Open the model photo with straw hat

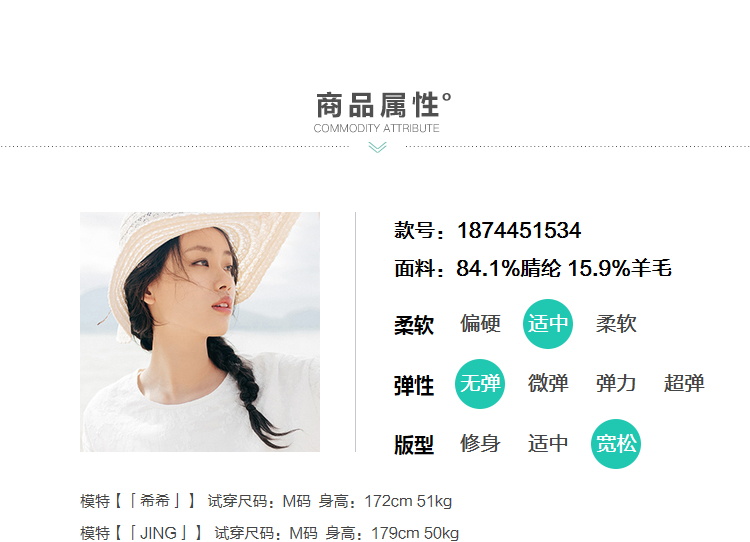click(x=200, y=332)
